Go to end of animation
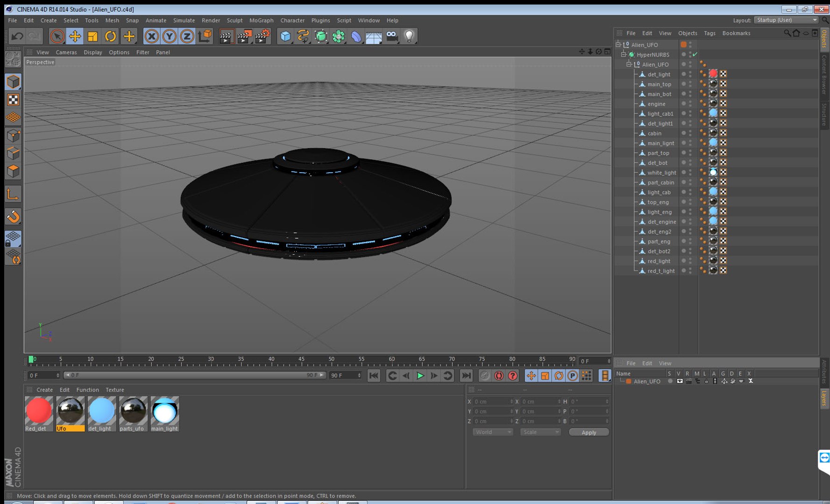Screen dimensions: 830x504 [466, 375]
